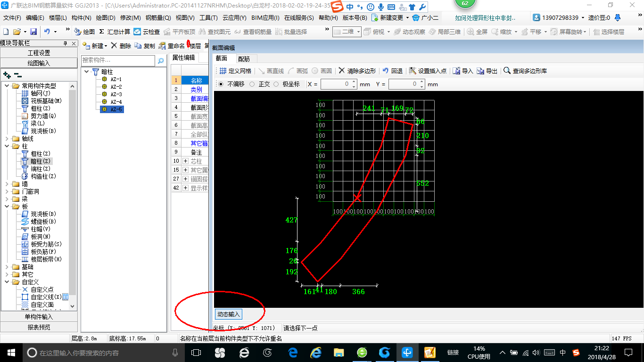Expand the 轴线 folder
The width and height of the screenshot is (644, 362).
(7, 139)
